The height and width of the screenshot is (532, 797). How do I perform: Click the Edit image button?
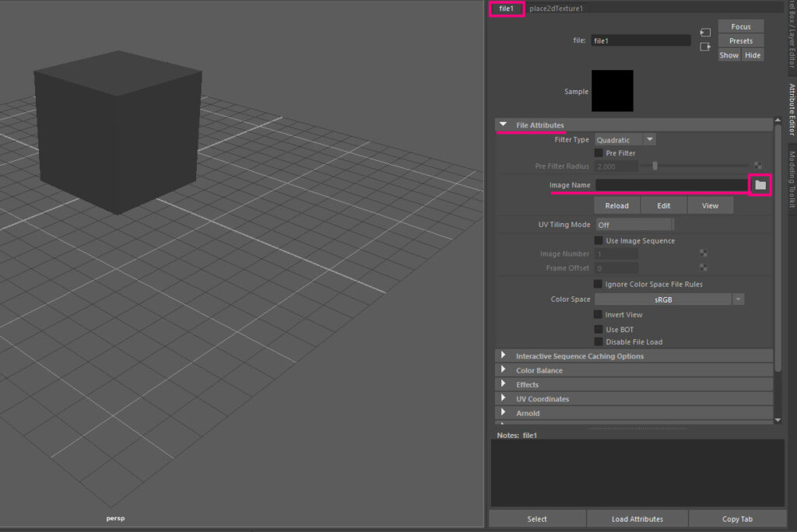coord(663,206)
